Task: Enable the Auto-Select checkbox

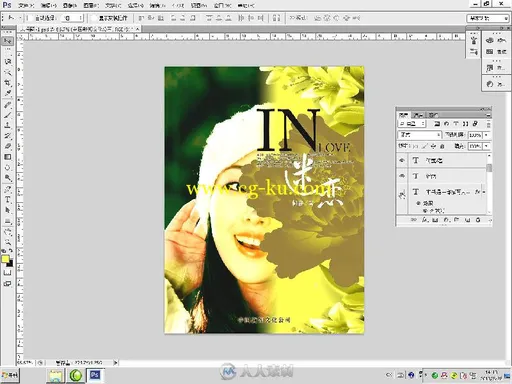Action: click(30, 18)
